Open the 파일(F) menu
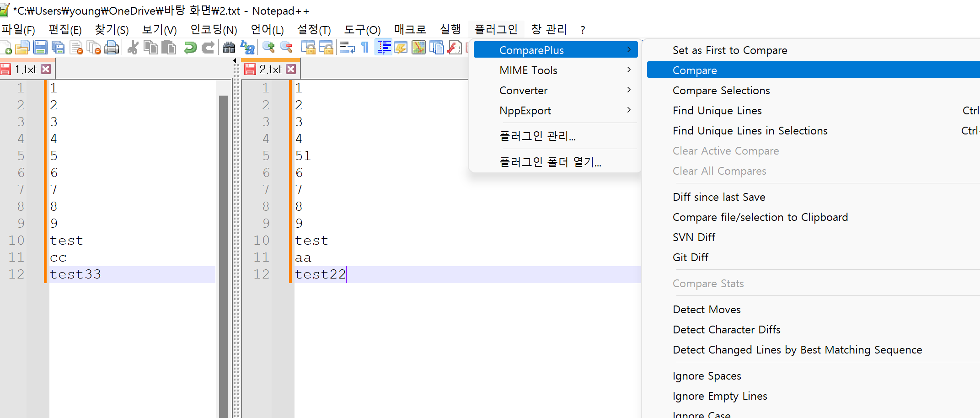The height and width of the screenshot is (418, 980). point(18,30)
